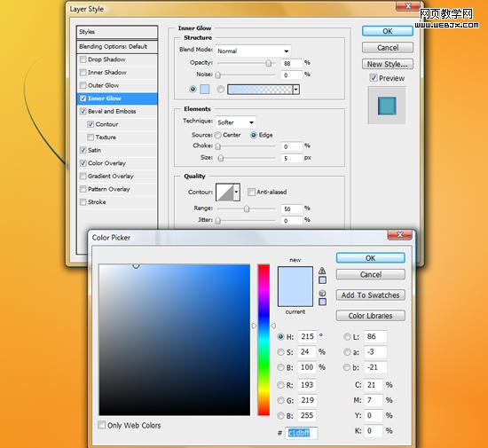Click the Noise slider handle
Image resolution: width=488 pixels, height=448 pixels.
tap(218, 75)
